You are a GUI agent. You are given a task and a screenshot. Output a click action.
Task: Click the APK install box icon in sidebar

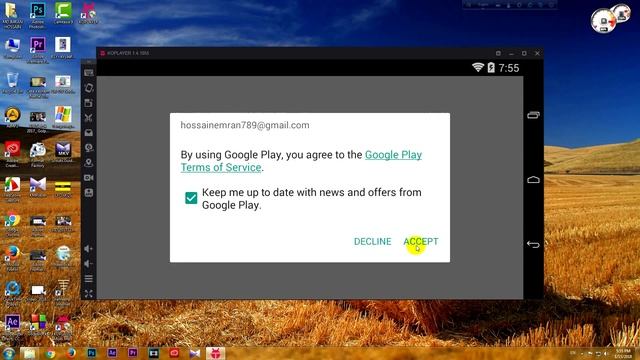tap(89, 133)
